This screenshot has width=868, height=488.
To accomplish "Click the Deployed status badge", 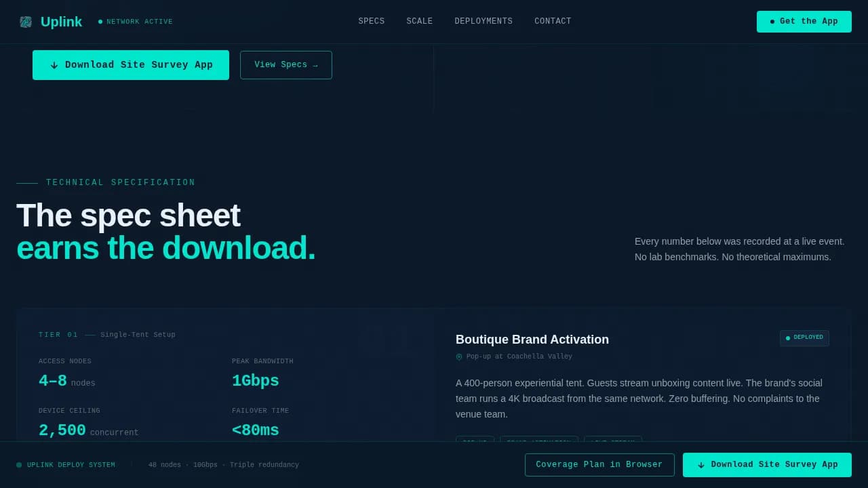I will [804, 338].
